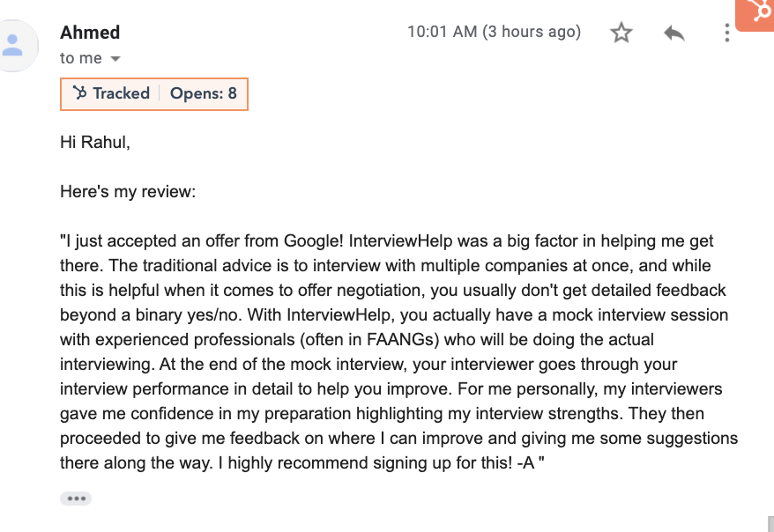Open the email actions three-dot menu
The width and height of the screenshot is (774, 532).
(727, 32)
